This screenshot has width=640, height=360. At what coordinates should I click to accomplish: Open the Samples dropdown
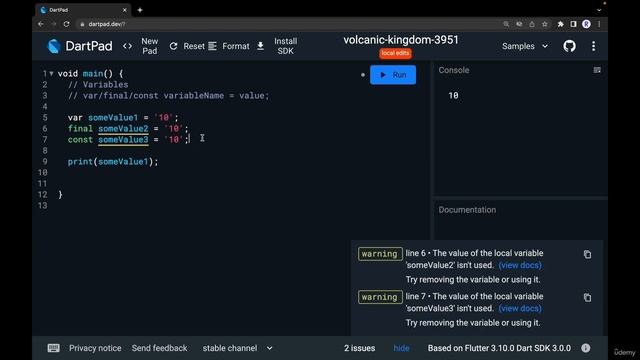coord(525,46)
